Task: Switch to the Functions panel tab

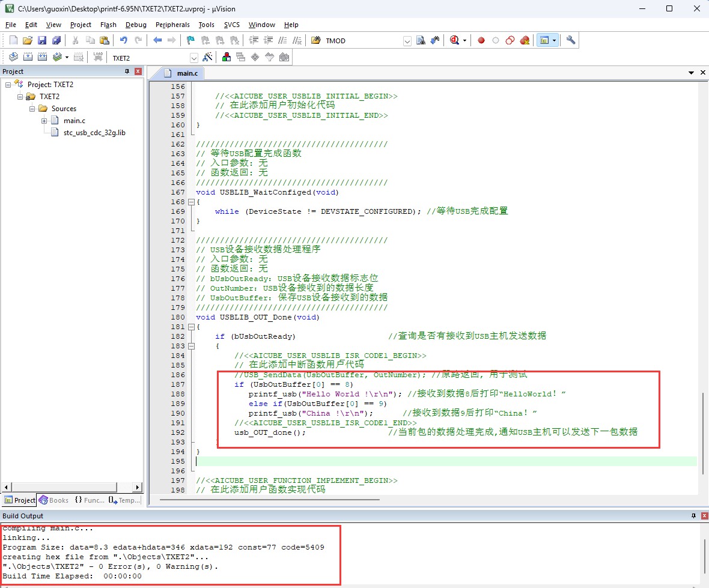Action: pos(90,500)
